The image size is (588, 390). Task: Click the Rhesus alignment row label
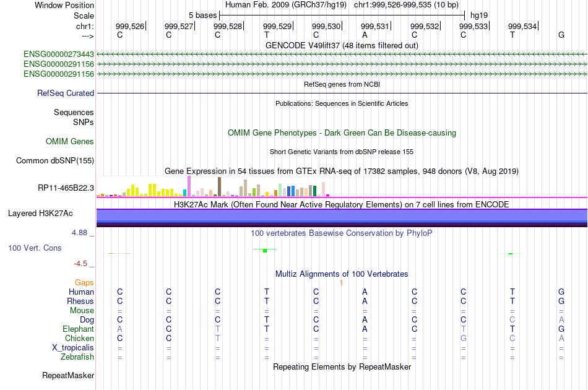pos(80,301)
